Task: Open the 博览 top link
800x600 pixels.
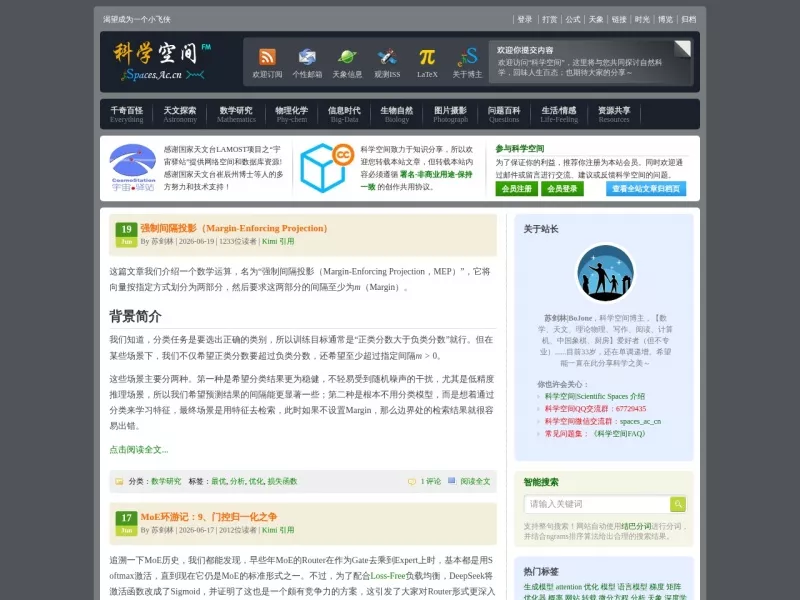Action: coord(665,19)
